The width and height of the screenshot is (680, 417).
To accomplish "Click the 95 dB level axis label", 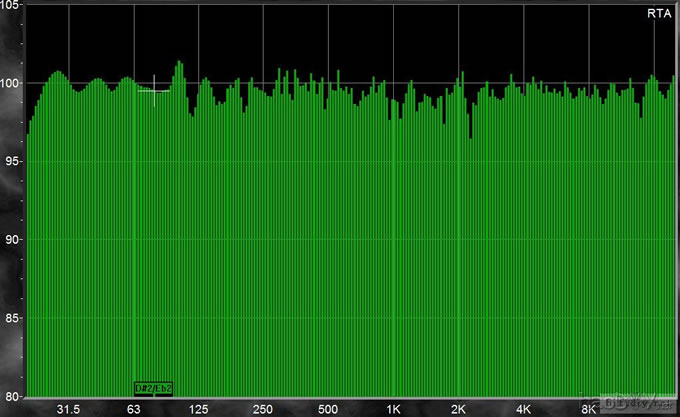I will pos(11,161).
